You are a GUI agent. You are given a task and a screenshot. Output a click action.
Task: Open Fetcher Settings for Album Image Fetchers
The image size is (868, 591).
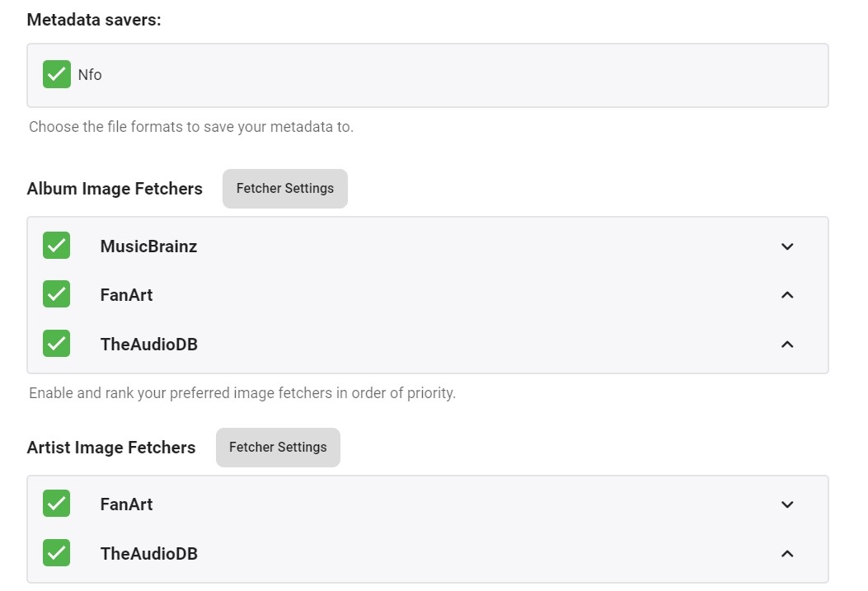(x=285, y=189)
